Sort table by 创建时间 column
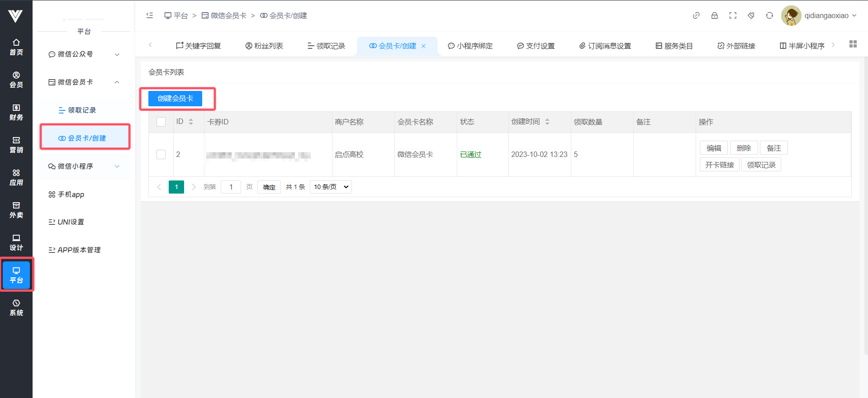This screenshot has height=398, width=868. 547,122
